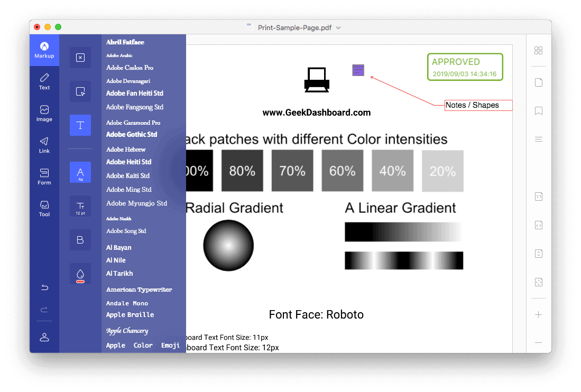Click the zoom in plus button
581x392 pixels.
click(x=539, y=315)
